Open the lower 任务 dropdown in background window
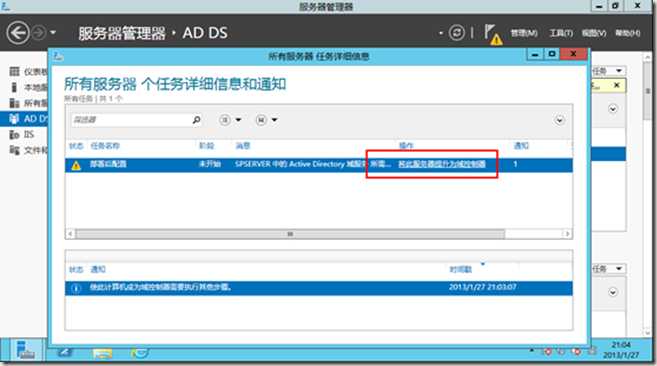Screen dimensions: 657x366 click(x=609, y=269)
